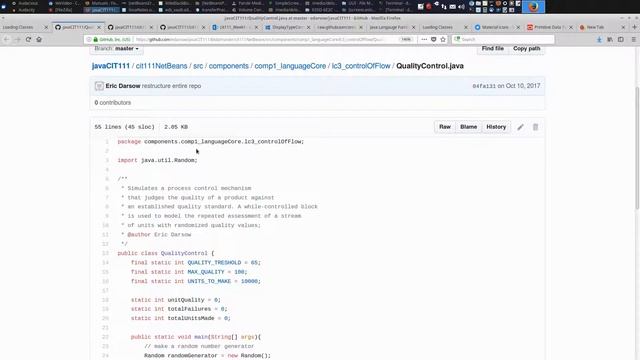Viewport: 640px width, 360px height.
Task: Delete this file using the trash icon
Action: coord(535,127)
